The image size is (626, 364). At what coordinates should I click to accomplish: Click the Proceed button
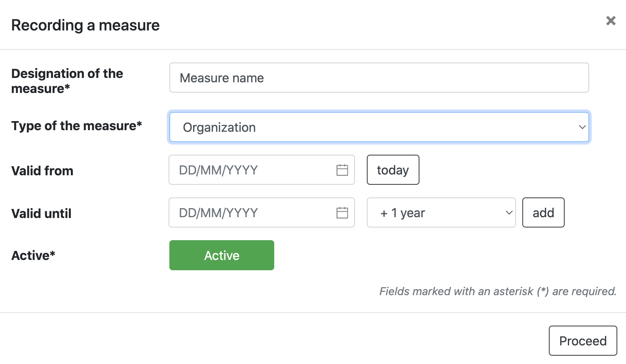583,341
